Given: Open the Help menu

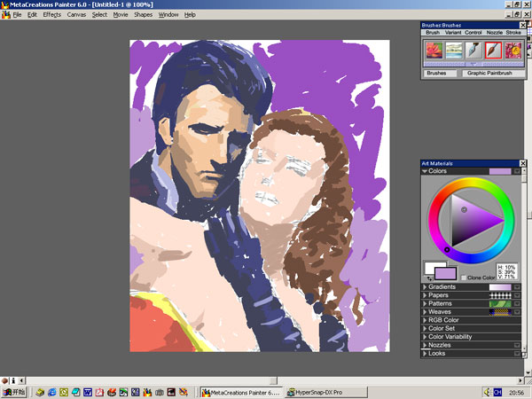Looking at the screenshot, I should (x=190, y=14).
